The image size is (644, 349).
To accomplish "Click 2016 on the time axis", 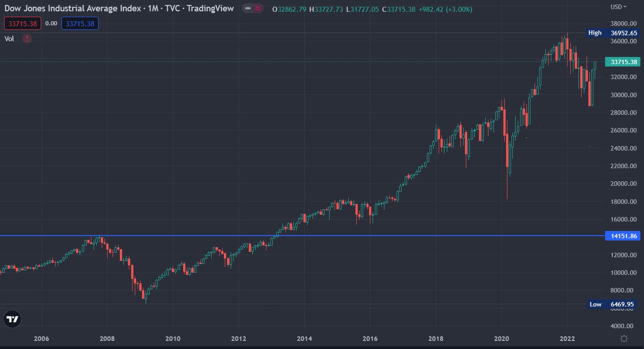I will pyautogui.click(x=370, y=339).
